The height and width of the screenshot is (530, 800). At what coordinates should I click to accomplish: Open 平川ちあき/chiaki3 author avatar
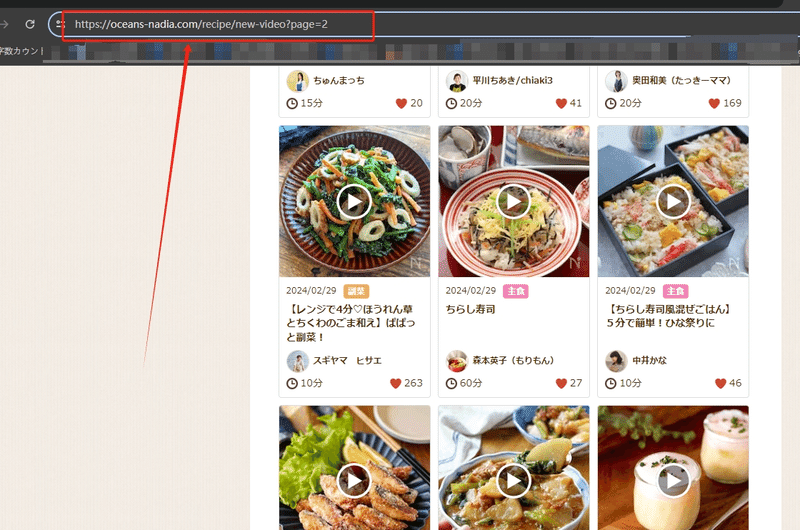457,81
